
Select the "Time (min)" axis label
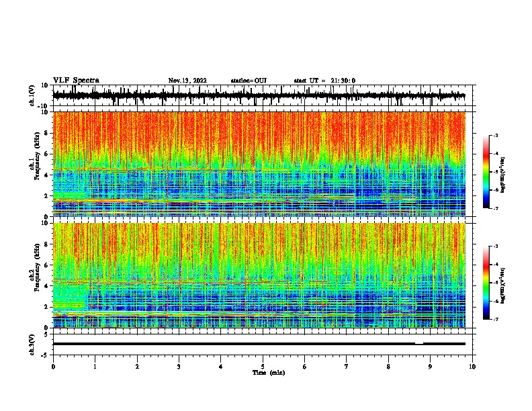coord(269,373)
